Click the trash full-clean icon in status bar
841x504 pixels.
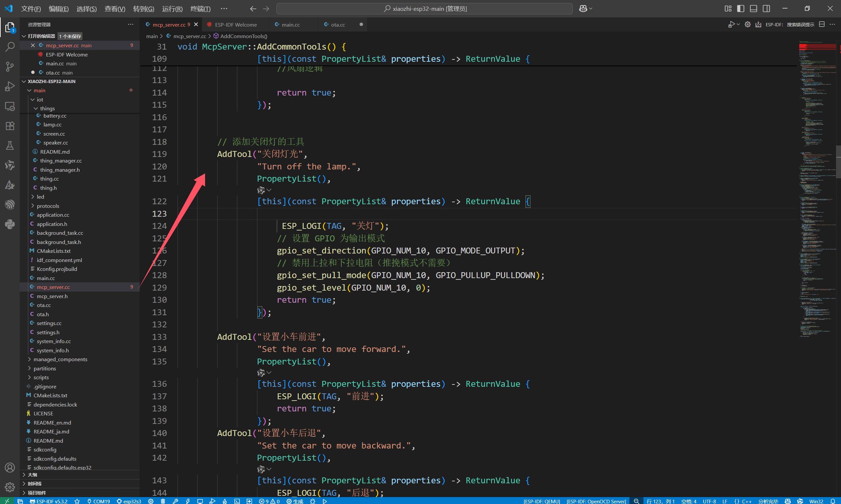tap(163, 501)
